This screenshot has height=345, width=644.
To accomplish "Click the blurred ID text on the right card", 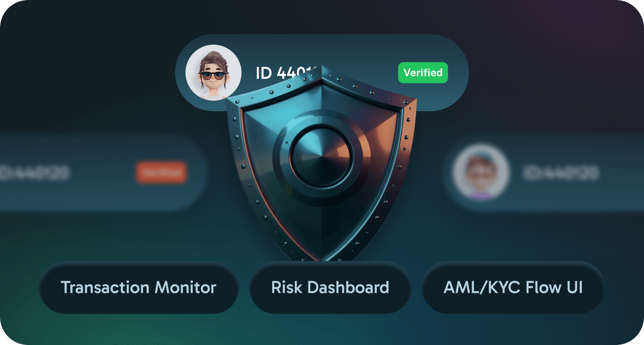I will (560, 173).
